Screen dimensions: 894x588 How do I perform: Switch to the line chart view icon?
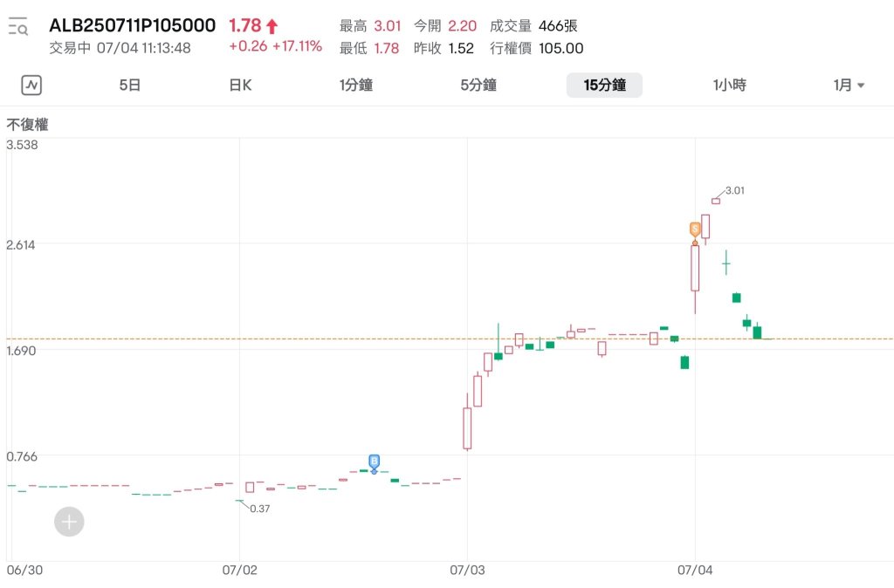[x=31, y=85]
